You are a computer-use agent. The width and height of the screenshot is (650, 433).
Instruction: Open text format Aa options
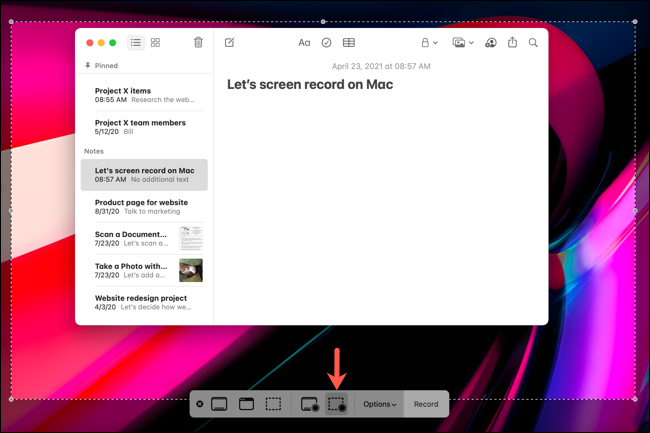tap(304, 43)
